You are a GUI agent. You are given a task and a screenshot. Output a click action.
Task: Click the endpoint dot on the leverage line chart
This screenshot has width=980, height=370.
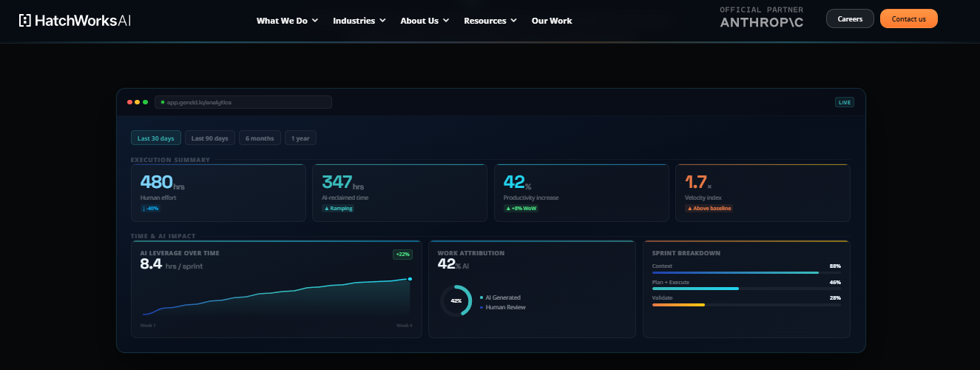410,279
